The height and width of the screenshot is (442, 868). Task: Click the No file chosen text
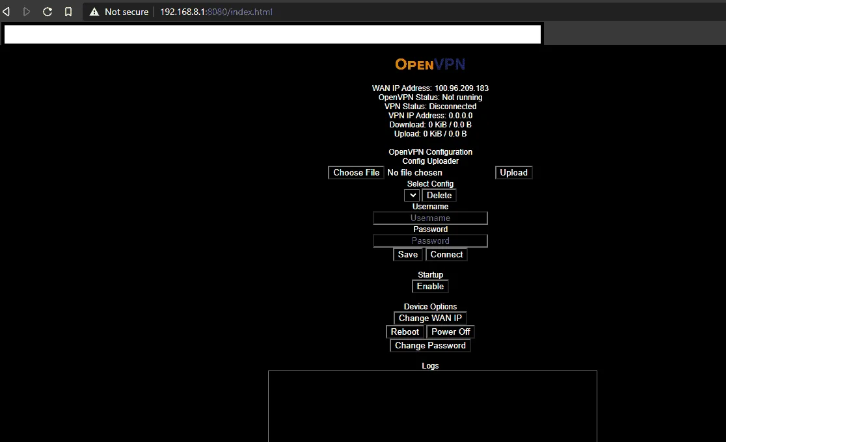pyautogui.click(x=414, y=172)
